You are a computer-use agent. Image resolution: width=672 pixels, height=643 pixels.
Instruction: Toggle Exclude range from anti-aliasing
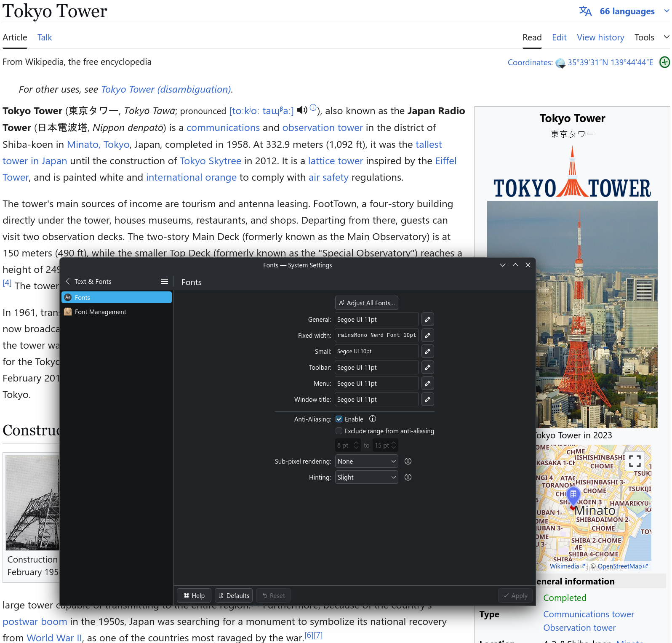click(339, 431)
